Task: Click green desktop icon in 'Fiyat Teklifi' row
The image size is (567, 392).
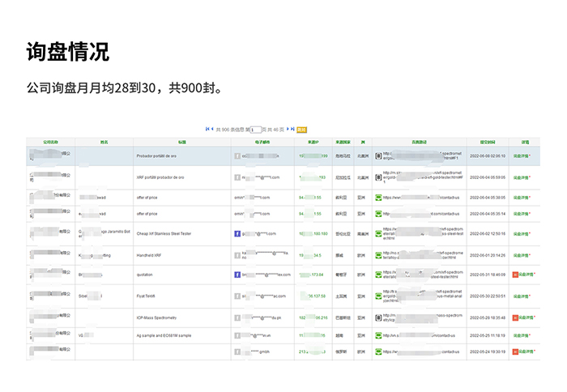Action: (x=378, y=296)
